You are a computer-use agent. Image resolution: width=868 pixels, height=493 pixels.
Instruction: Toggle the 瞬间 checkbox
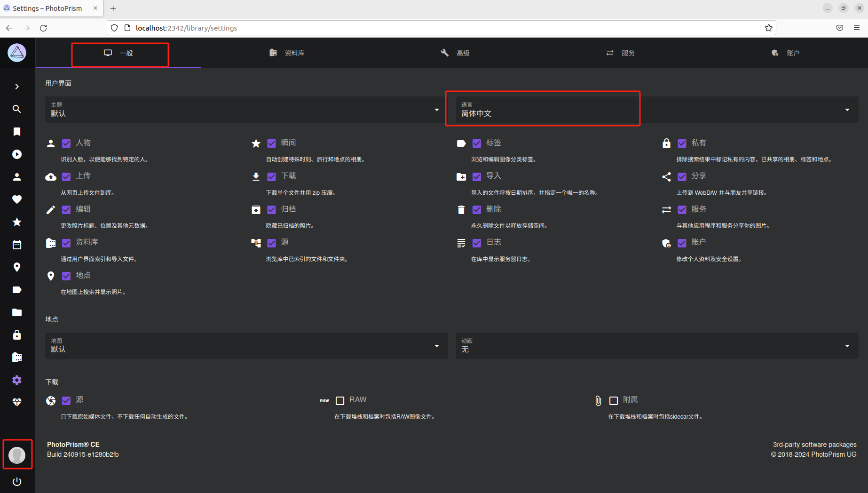(272, 143)
